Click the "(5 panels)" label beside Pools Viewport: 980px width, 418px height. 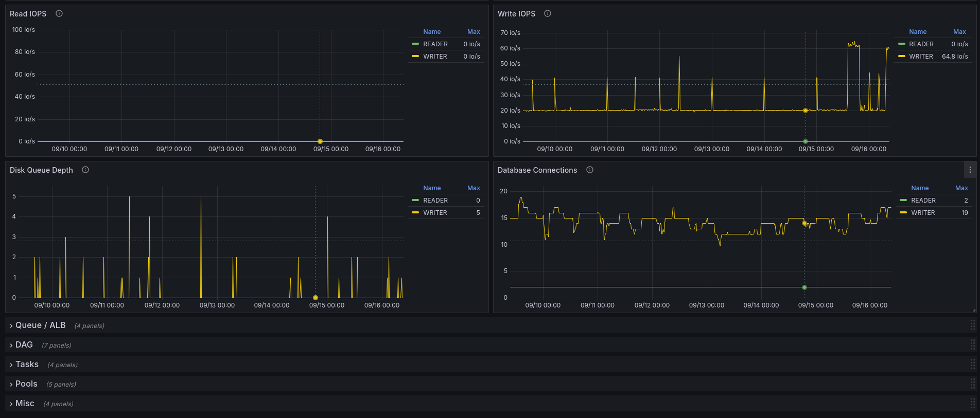click(61, 385)
